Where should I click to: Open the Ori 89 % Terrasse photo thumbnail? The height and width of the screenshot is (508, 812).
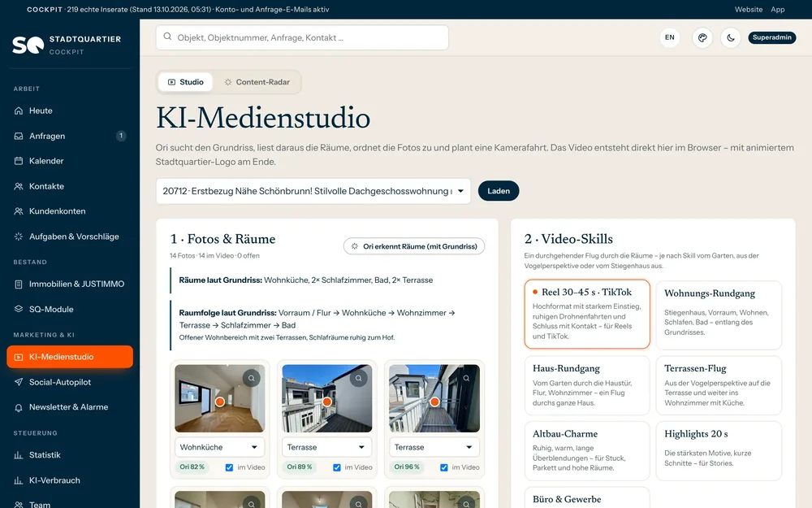coord(326,398)
